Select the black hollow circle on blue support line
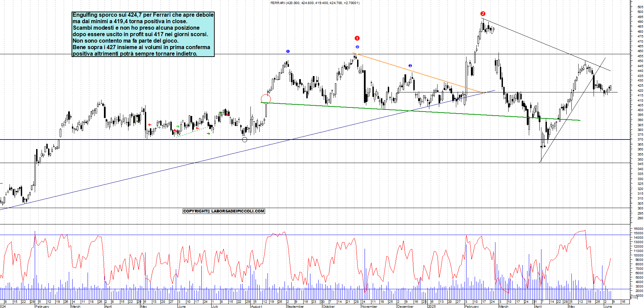 245,140
